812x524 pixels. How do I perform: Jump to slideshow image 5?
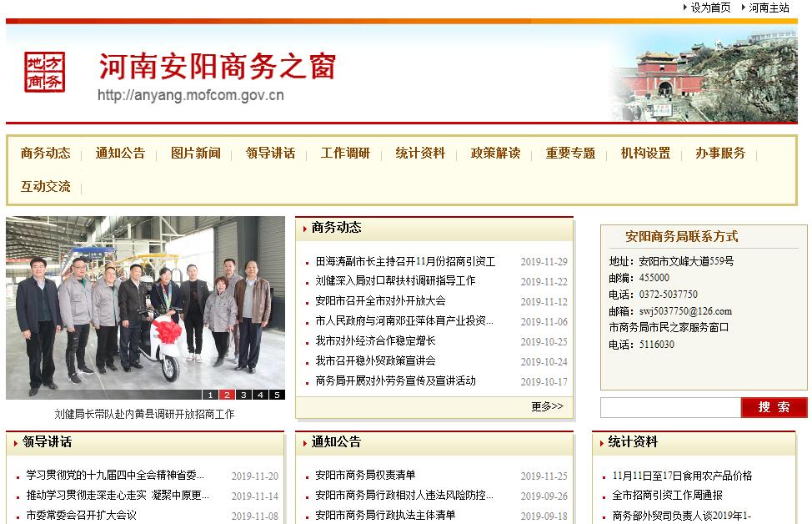(x=277, y=395)
